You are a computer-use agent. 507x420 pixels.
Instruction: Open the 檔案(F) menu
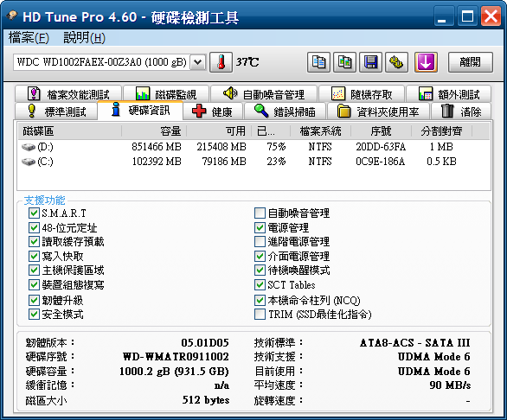[x=29, y=38]
